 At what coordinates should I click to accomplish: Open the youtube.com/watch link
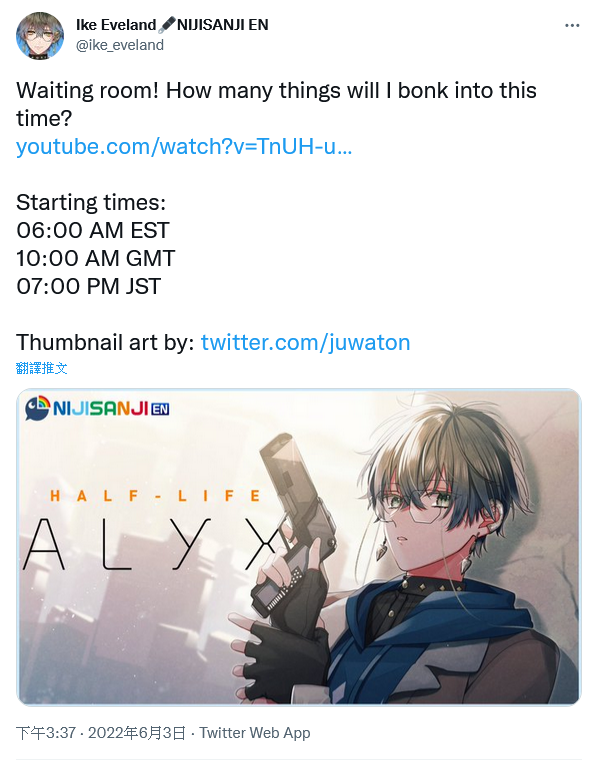(x=184, y=146)
